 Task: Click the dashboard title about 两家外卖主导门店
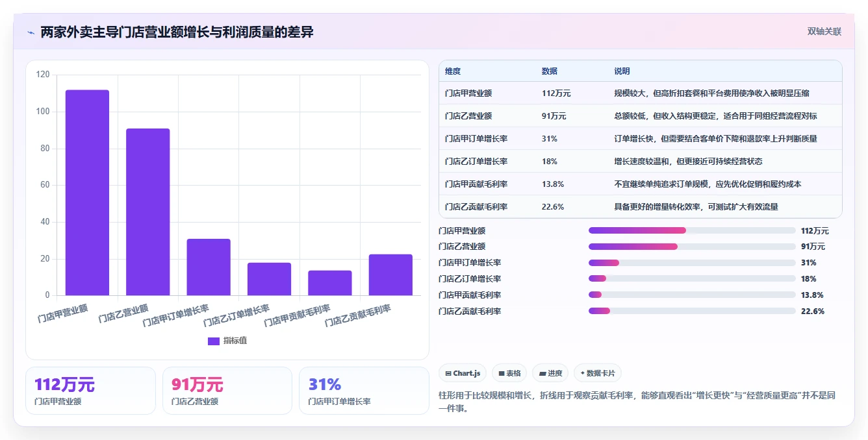coord(177,32)
